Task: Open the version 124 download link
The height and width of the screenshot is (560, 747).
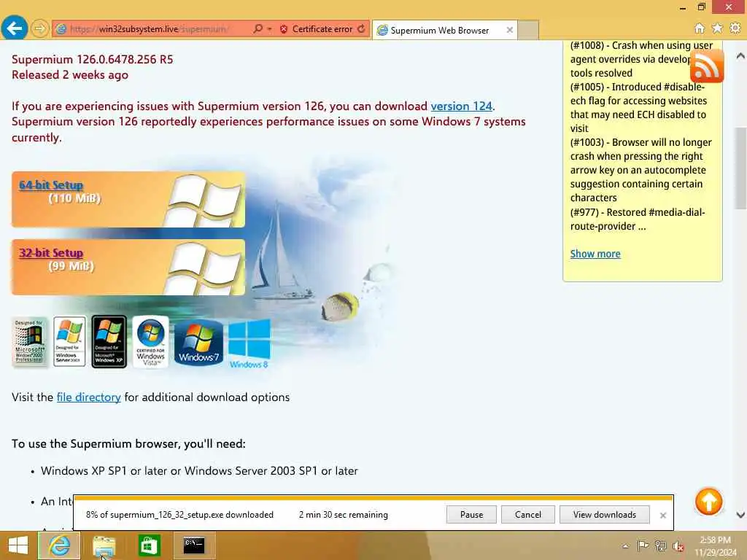Action: click(x=461, y=106)
